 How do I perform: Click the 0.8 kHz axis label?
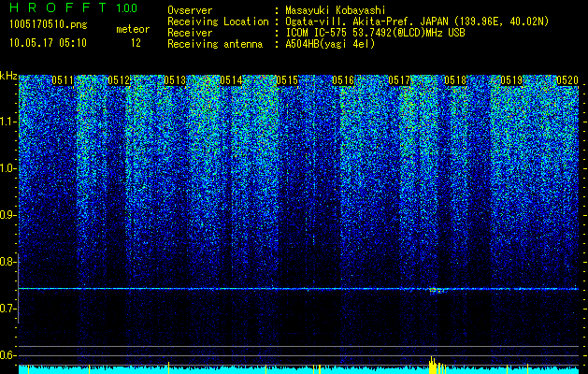coord(7,262)
